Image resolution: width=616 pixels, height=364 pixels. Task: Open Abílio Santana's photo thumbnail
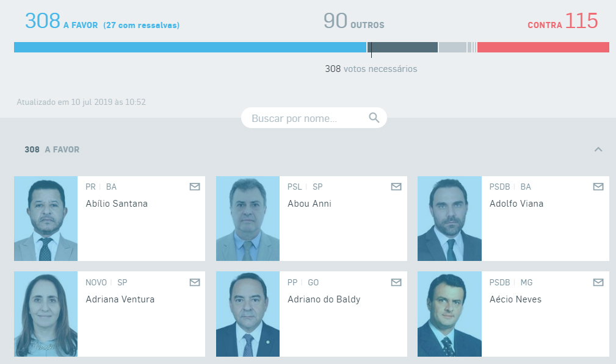46,218
